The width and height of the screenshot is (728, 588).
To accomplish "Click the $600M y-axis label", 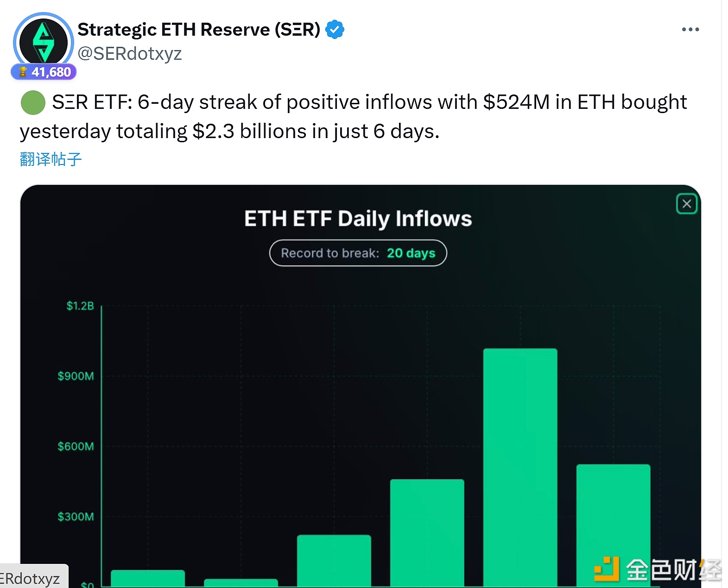I will point(76,446).
